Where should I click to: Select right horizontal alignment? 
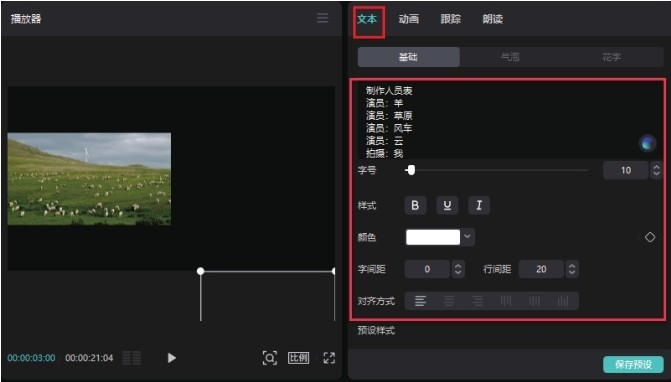tap(477, 301)
